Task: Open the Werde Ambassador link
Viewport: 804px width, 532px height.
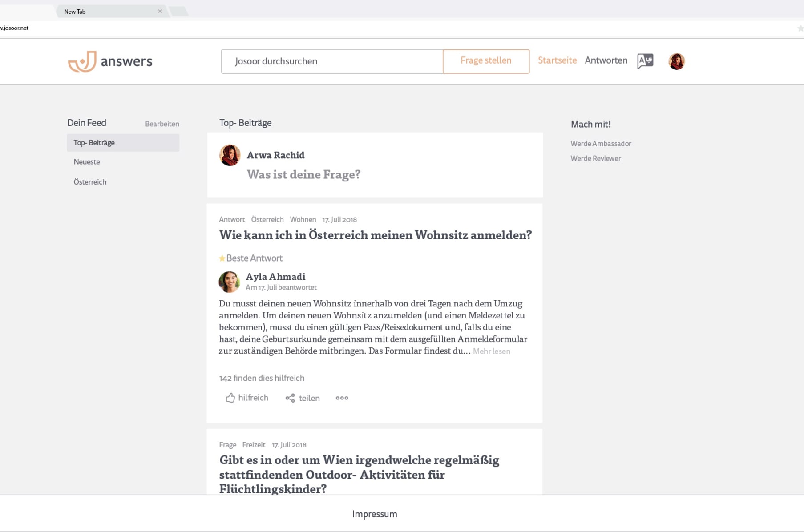Action: pyautogui.click(x=600, y=143)
